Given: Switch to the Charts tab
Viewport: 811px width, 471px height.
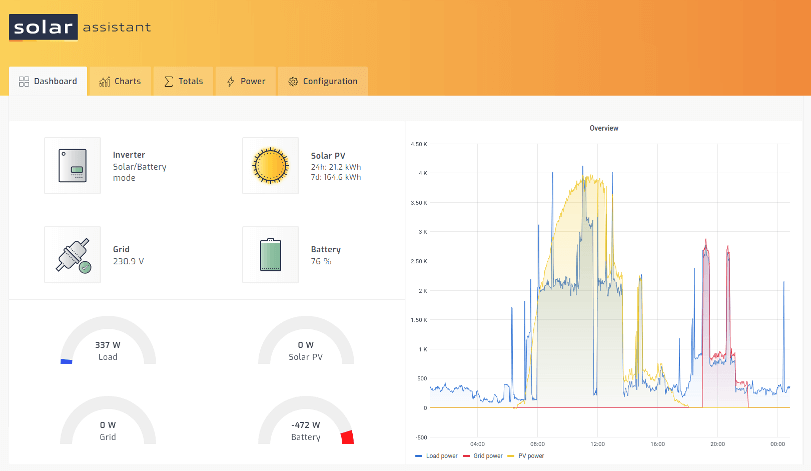Looking at the screenshot, I should tap(120, 81).
